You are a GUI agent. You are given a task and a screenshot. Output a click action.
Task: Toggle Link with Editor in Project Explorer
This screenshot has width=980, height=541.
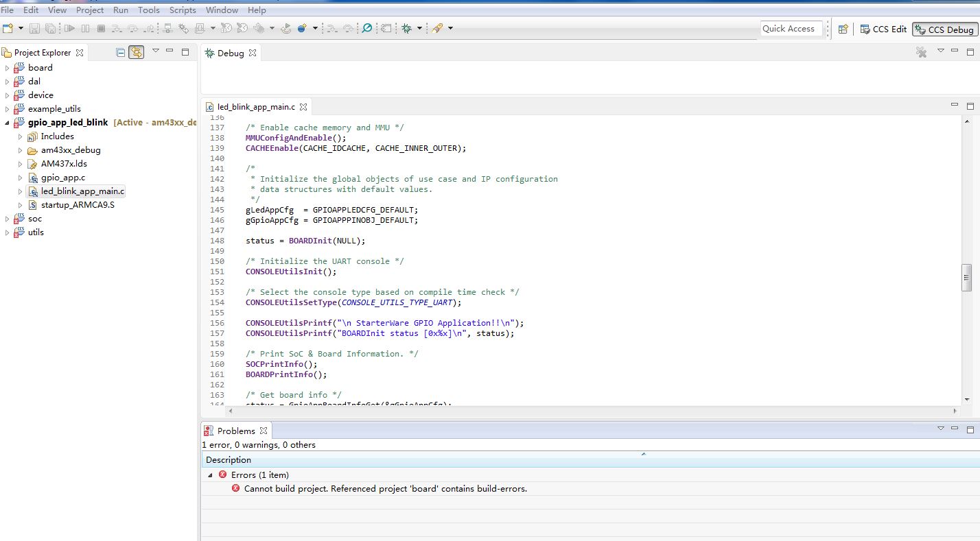[137, 52]
